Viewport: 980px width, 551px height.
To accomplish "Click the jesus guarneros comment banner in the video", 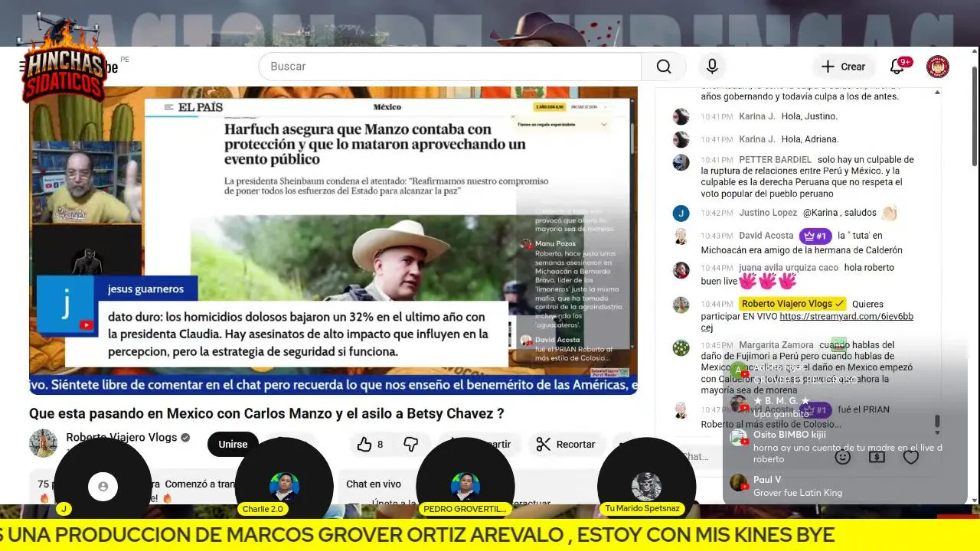I will tap(273, 321).
